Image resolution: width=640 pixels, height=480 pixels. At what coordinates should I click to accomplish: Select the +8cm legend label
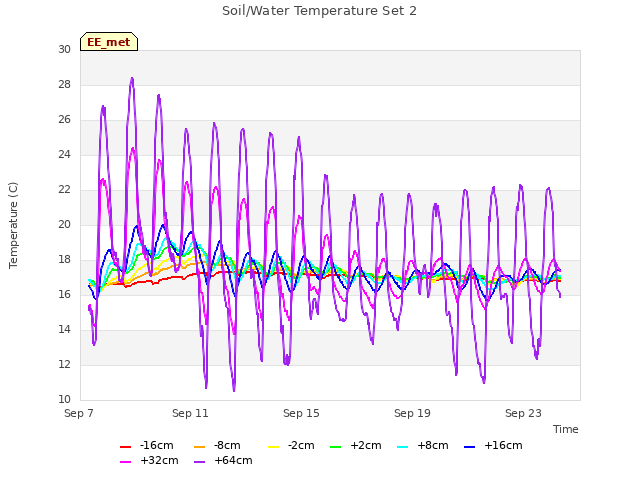click(433, 445)
